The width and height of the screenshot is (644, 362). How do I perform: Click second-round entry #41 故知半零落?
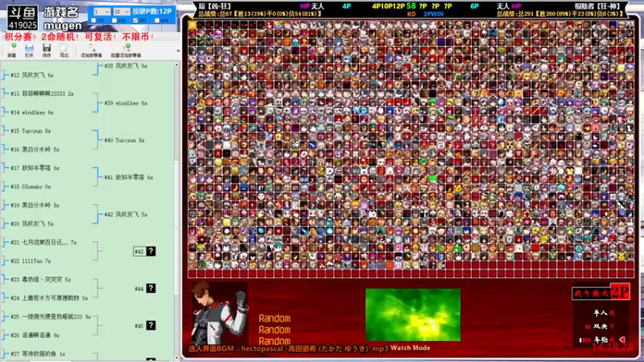pyautogui.click(x=129, y=177)
